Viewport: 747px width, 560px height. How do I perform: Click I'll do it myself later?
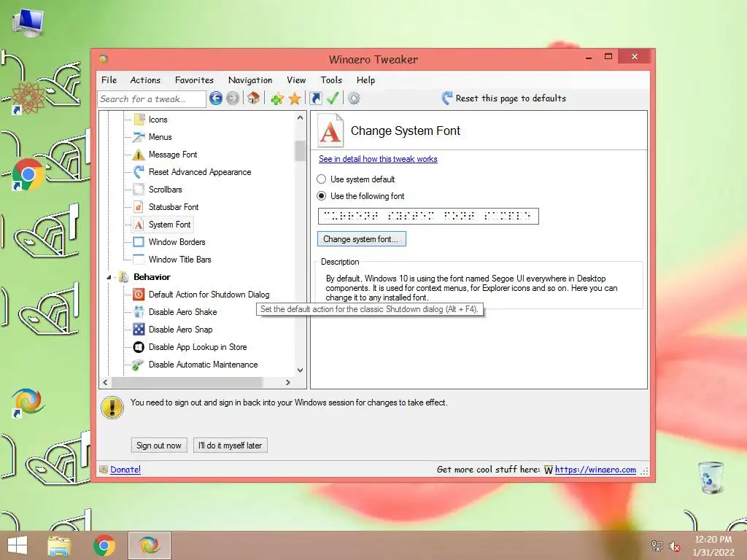[x=230, y=446]
